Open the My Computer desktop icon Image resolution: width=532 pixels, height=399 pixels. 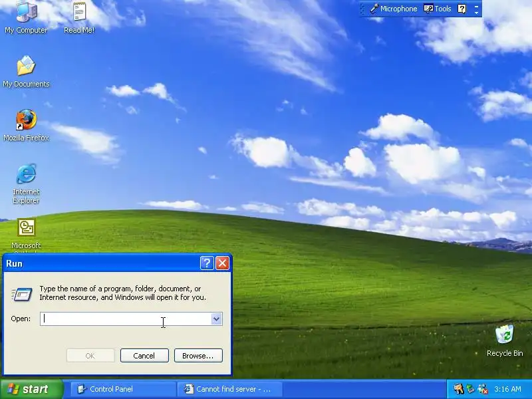pos(26,17)
